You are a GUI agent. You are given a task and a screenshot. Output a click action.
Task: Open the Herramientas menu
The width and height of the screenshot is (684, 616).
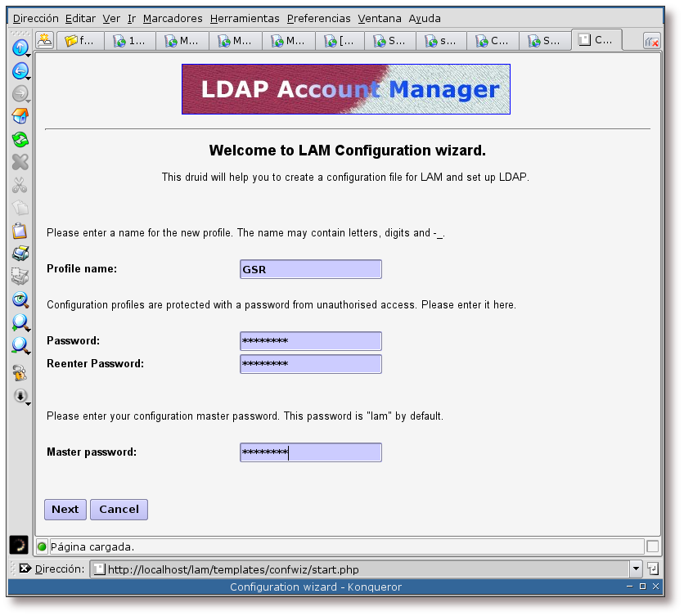point(244,18)
